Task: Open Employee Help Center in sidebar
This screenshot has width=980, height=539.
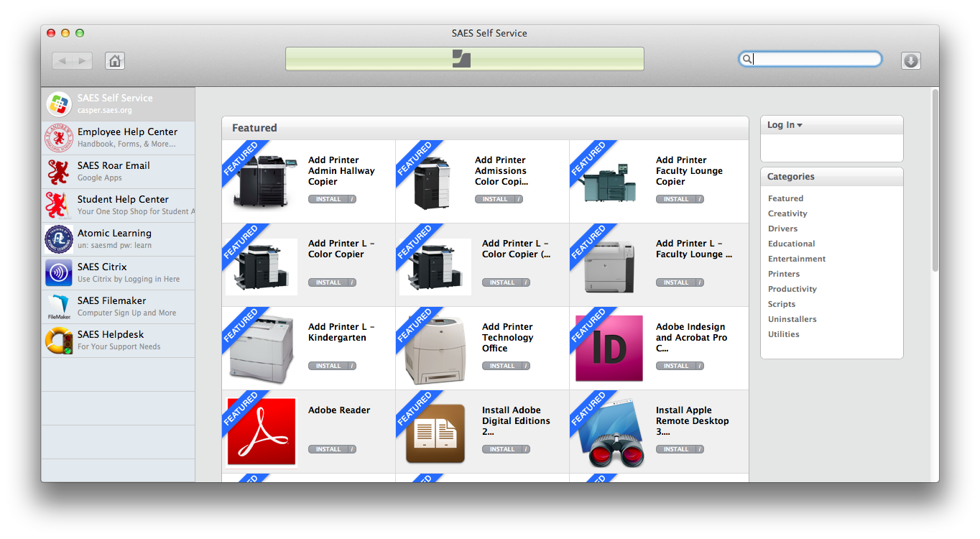Action: click(118, 138)
